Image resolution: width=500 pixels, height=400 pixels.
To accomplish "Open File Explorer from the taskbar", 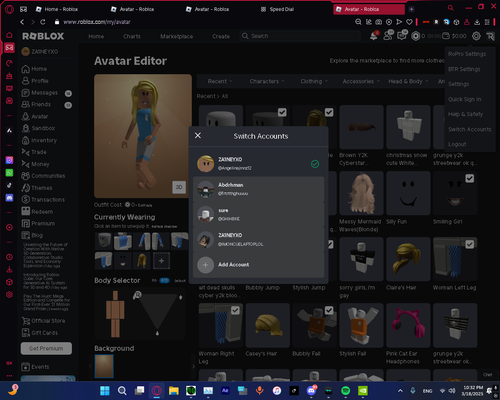I will coord(173,391).
